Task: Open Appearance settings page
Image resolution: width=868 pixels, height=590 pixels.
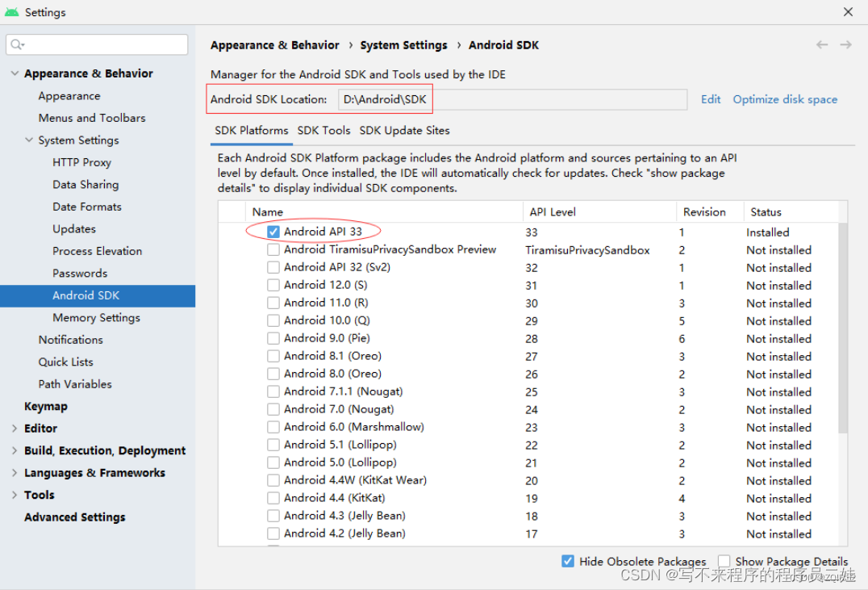Action: (69, 96)
